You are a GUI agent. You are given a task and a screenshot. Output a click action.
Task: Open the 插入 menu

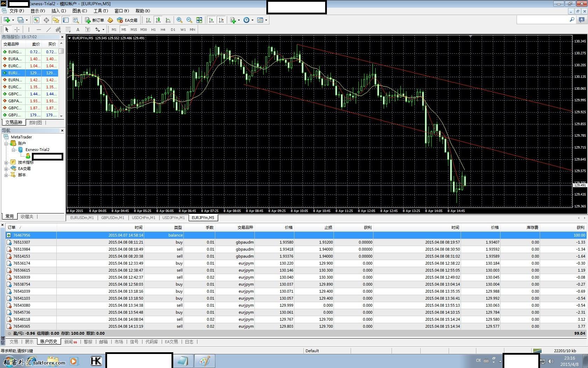(x=58, y=11)
